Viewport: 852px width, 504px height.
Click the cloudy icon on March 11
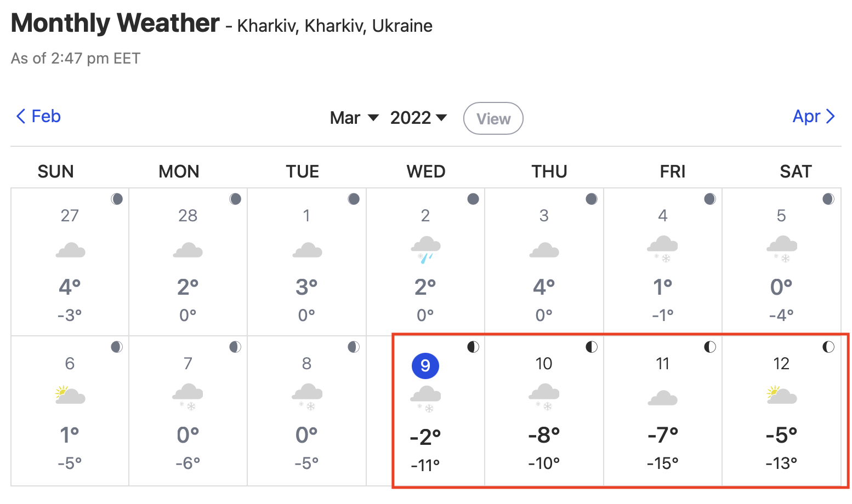[x=663, y=397]
